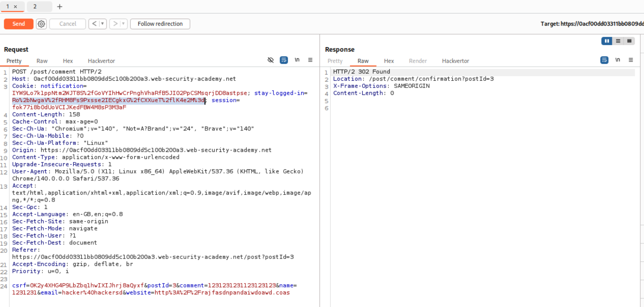Open the Response panel hamburger menu
This screenshot has width=644, height=307.
click(631, 60)
